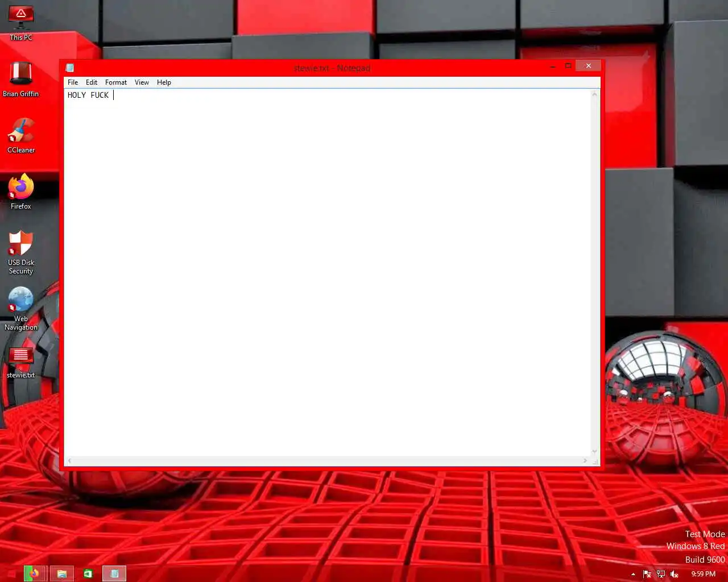The width and height of the screenshot is (728, 582).
Task: Click the green app icon in taskbar
Action: coord(88,573)
